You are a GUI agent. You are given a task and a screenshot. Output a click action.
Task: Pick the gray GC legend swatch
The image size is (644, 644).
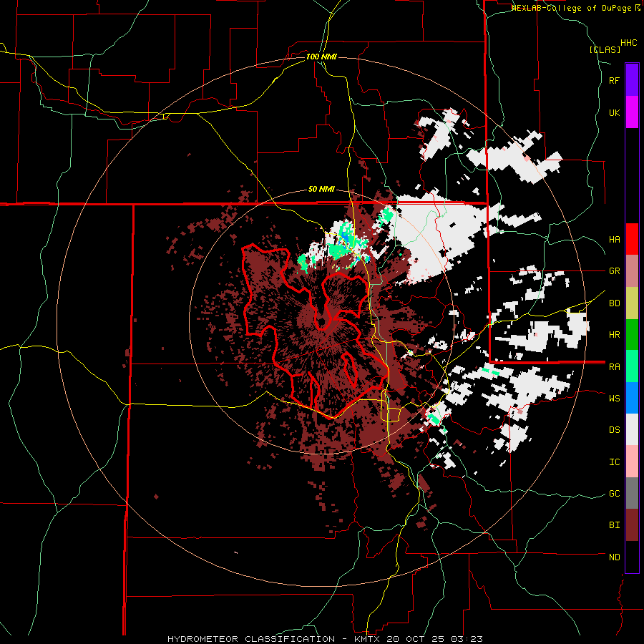(632, 493)
